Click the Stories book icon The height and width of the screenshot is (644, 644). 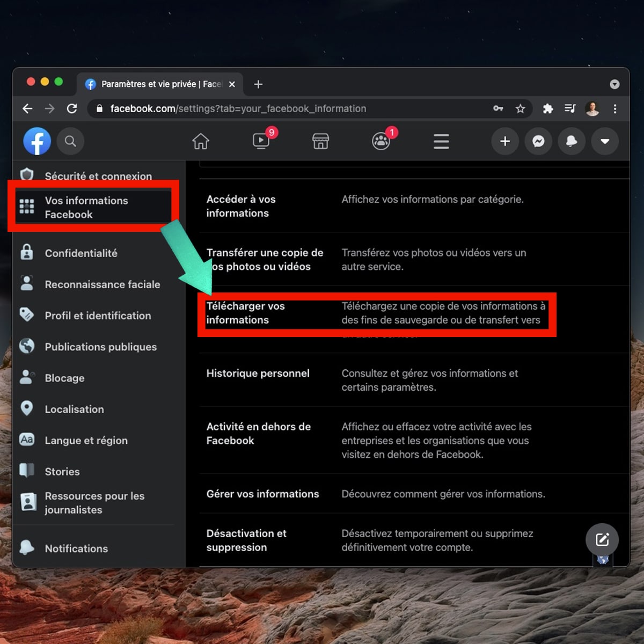click(27, 470)
